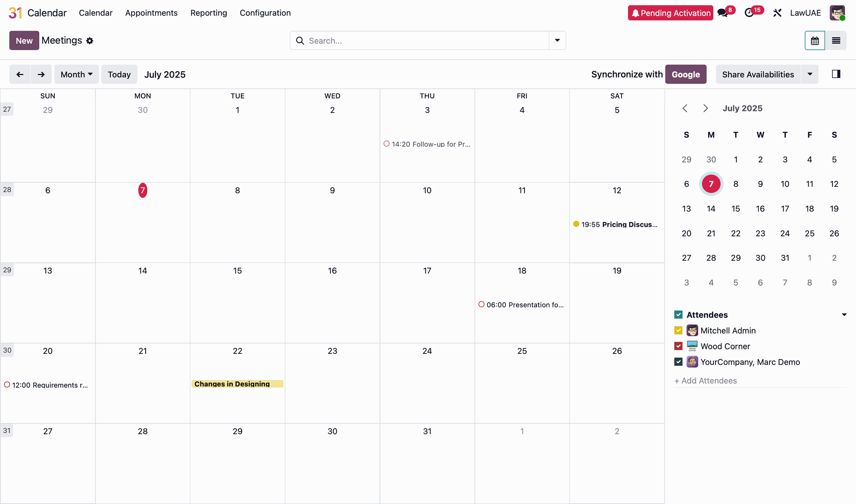Switch to list view icon
The height and width of the screenshot is (504, 856).
pos(836,41)
